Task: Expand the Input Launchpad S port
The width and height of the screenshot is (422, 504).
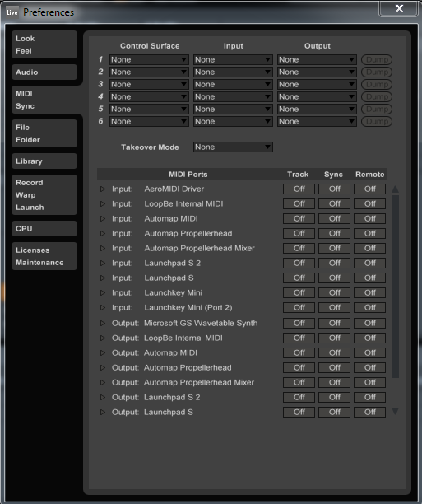Action: click(x=103, y=278)
